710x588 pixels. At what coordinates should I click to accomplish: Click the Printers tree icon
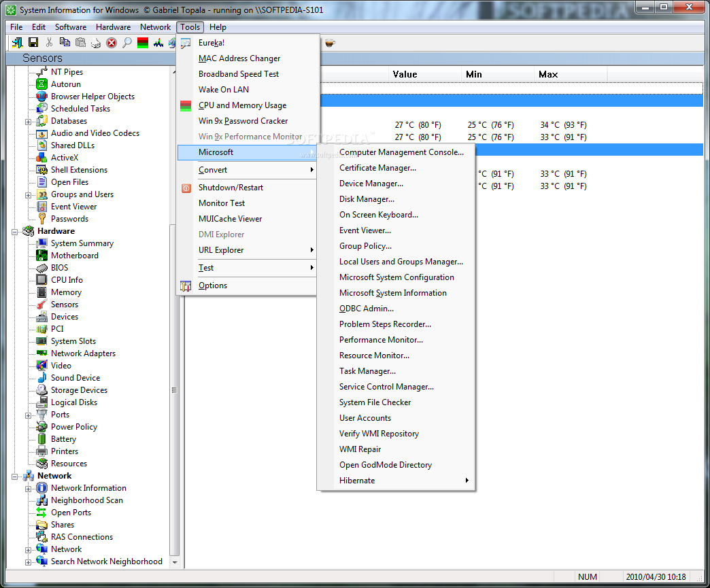click(x=41, y=451)
